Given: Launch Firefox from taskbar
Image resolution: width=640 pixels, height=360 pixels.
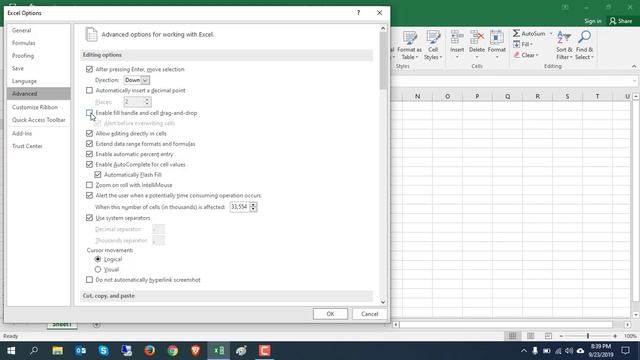Looking at the screenshot, I should coord(149,351).
